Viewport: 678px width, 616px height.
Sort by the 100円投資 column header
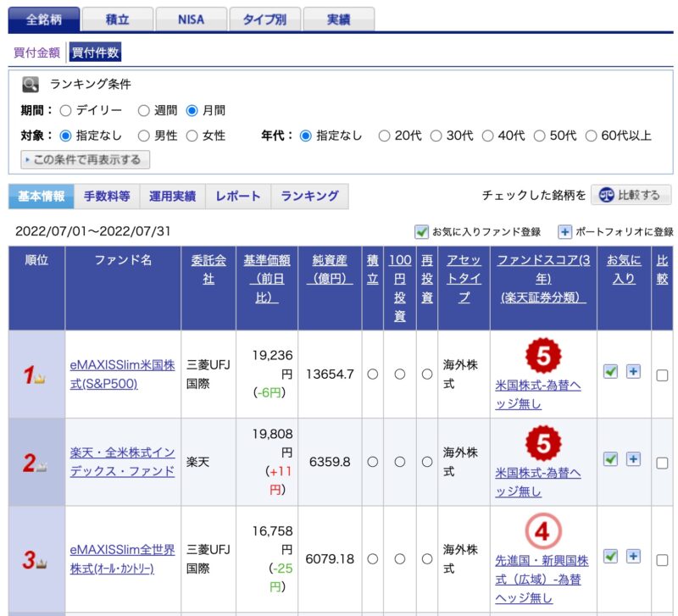400,288
